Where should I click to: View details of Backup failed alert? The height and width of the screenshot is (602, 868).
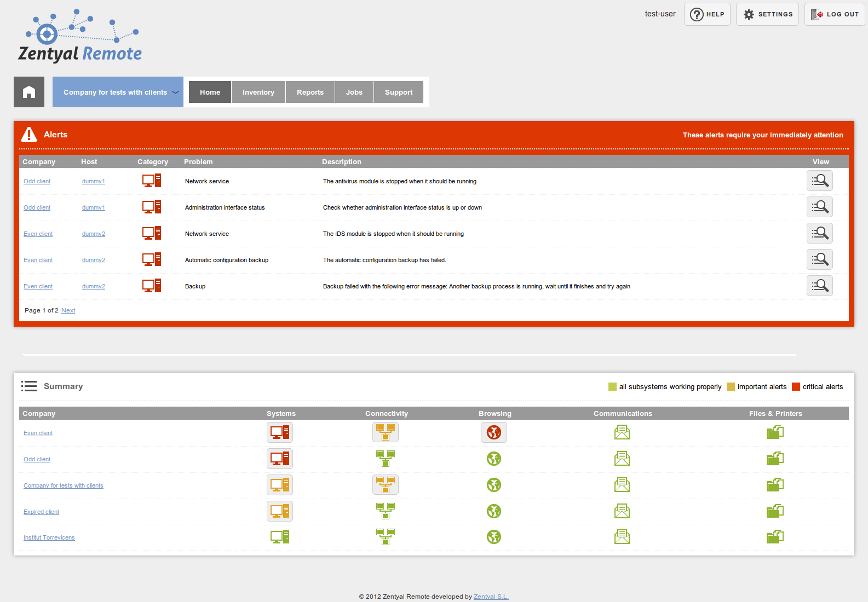coord(820,286)
